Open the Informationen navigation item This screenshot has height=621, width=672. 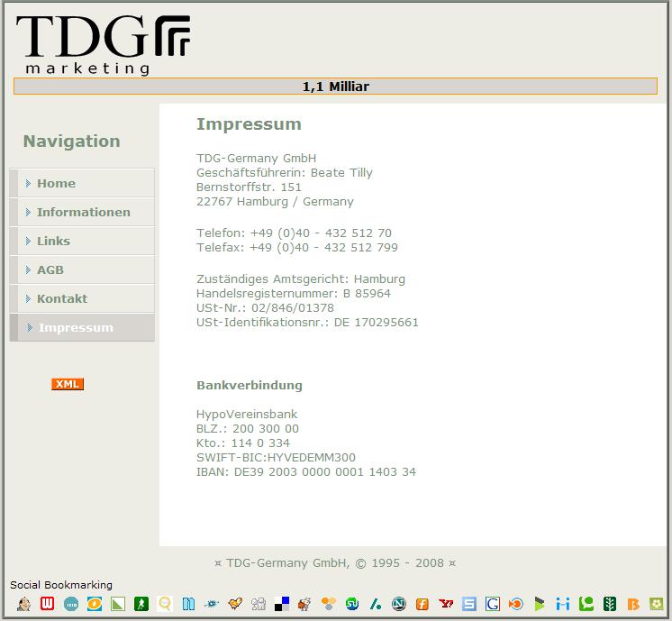(83, 212)
